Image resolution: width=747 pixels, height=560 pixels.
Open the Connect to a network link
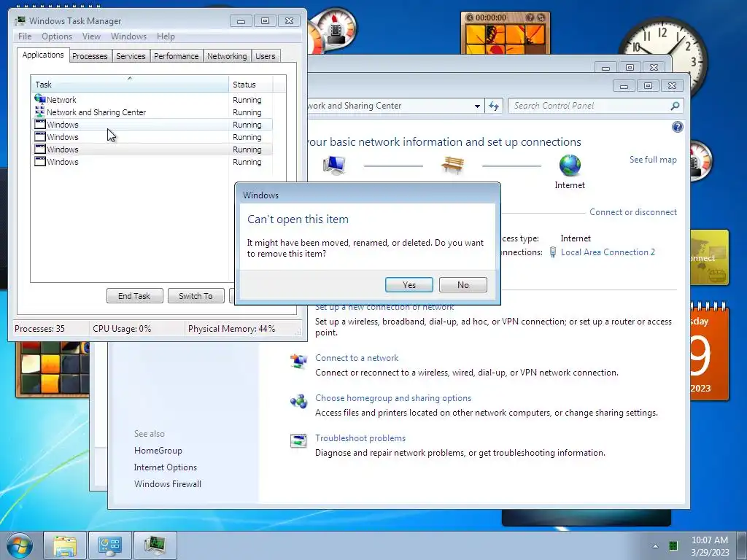point(356,357)
